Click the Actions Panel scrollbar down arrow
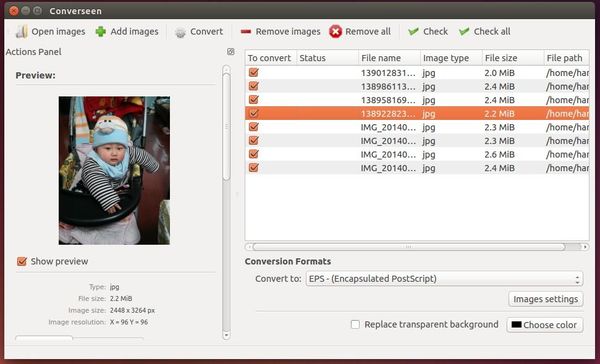The image size is (600, 364). pyautogui.click(x=226, y=335)
